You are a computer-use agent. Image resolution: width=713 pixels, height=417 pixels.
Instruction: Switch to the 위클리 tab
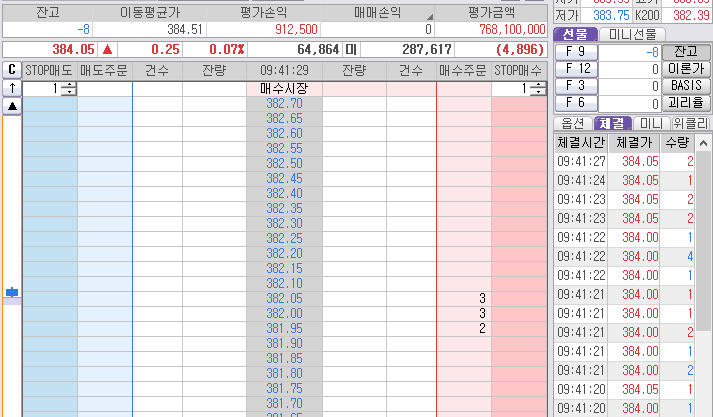(691, 123)
